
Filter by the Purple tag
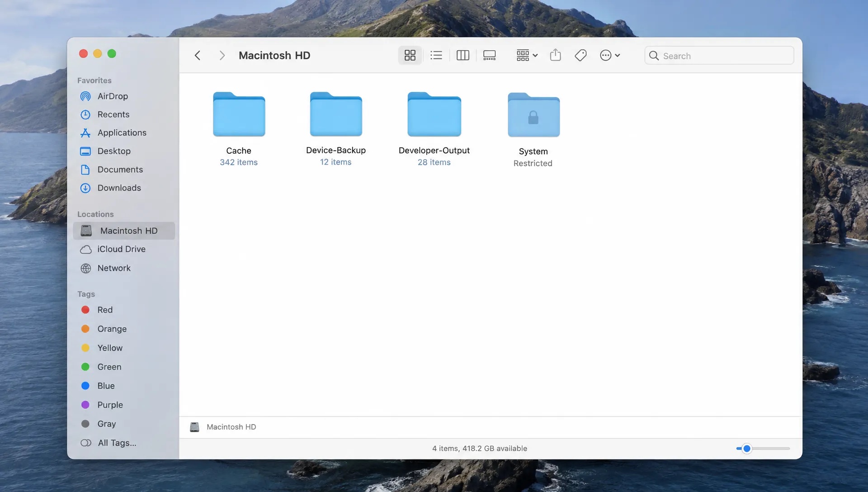click(123, 405)
